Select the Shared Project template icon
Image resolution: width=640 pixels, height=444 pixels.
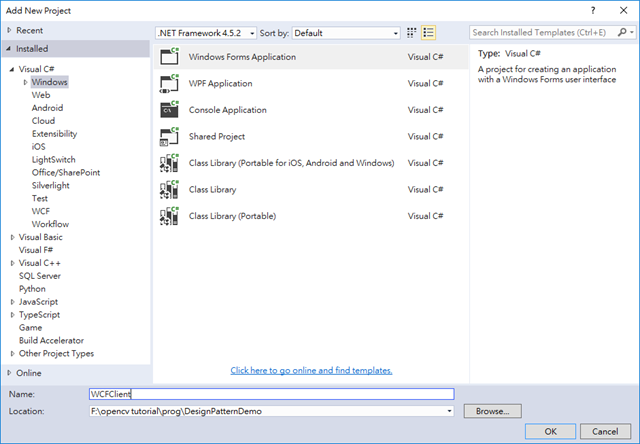pyautogui.click(x=169, y=136)
